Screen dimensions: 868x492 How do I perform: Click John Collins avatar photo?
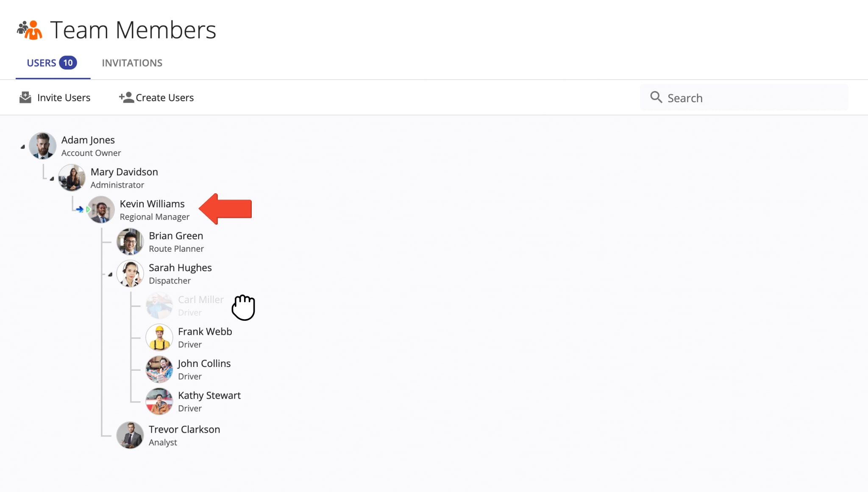click(x=159, y=370)
